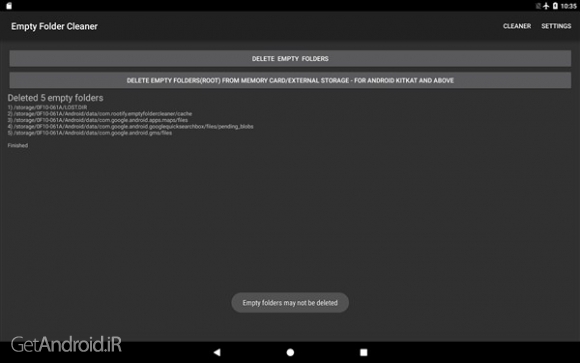Select the com.google.android.apps.maps/files path
Viewport: 580px width, 363px height.
coord(98,120)
